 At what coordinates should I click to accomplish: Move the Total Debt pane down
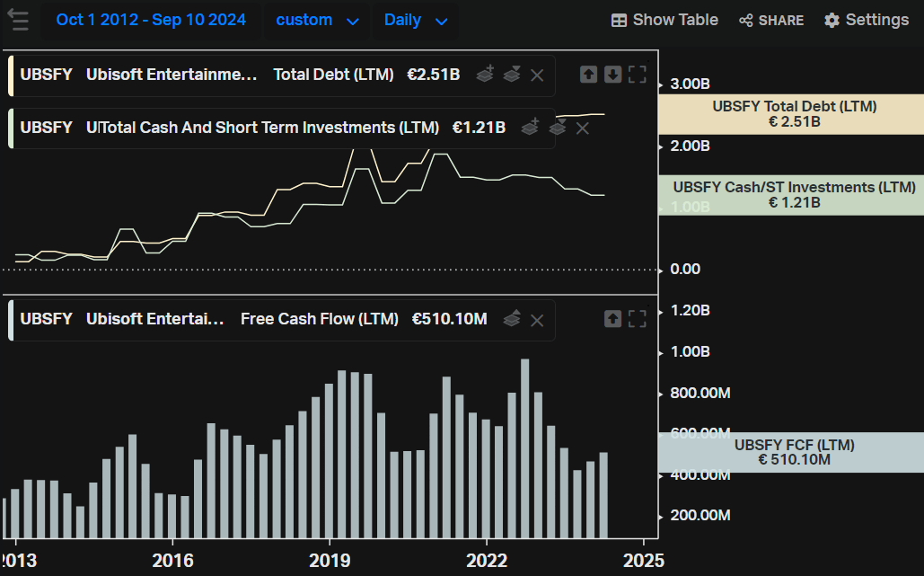point(613,75)
